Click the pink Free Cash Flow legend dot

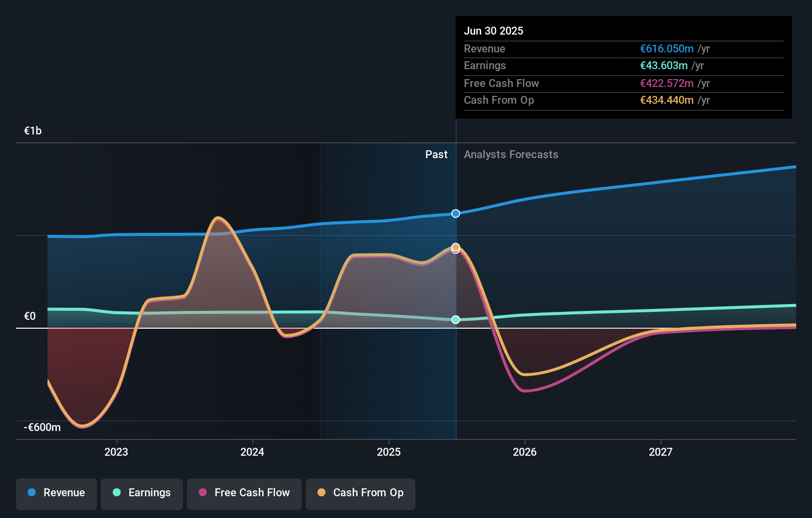(x=203, y=493)
